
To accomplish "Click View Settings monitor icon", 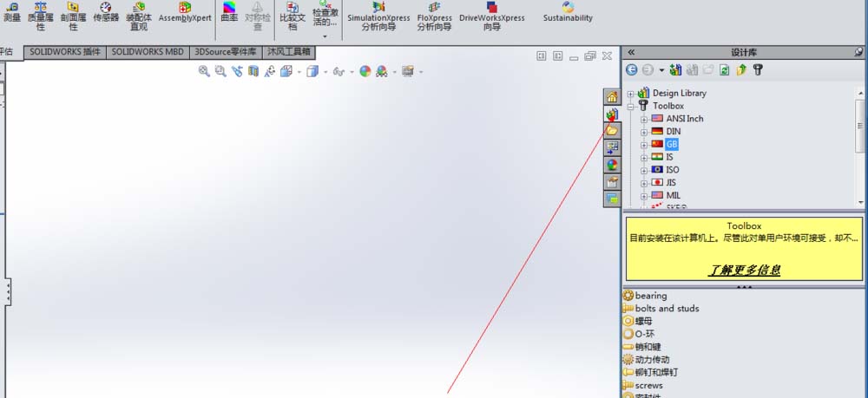I will tap(408, 71).
